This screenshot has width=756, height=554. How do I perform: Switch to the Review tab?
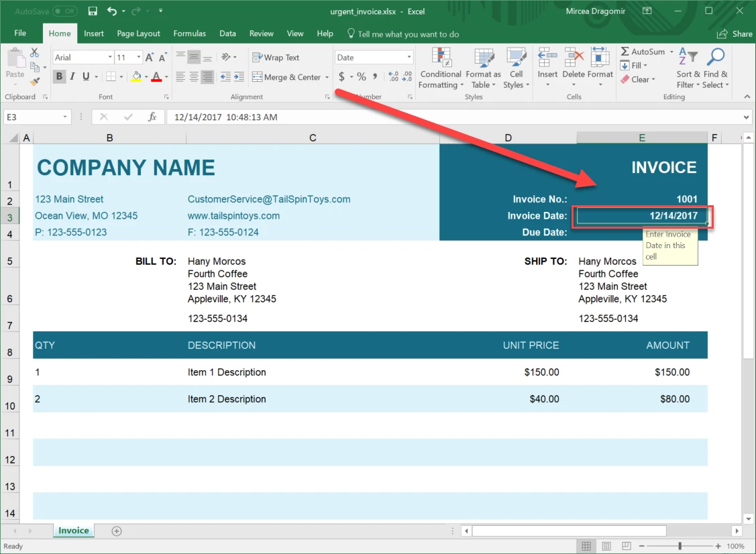point(262,34)
